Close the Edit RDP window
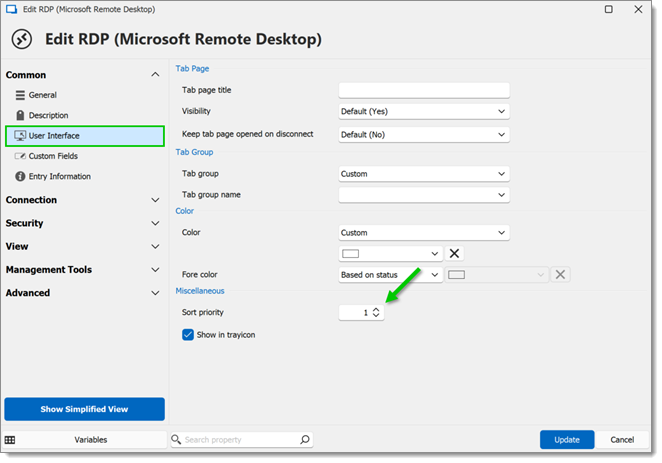The image size is (662, 463). tap(638, 9)
